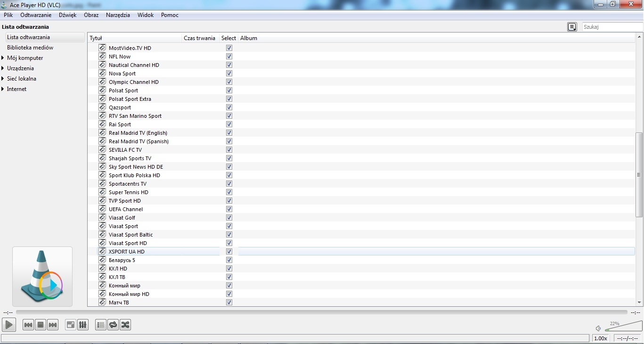Adjust the volume slider at 22%

pos(623,326)
